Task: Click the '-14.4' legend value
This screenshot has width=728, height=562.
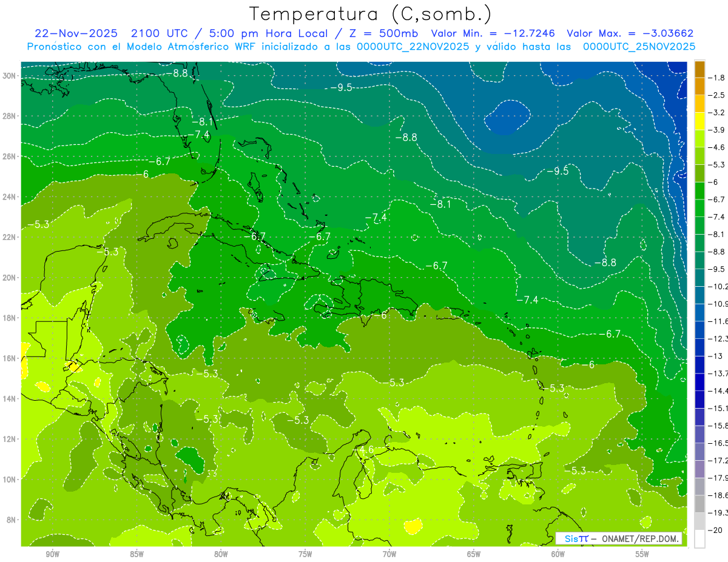Action: [x=717, y=390]
